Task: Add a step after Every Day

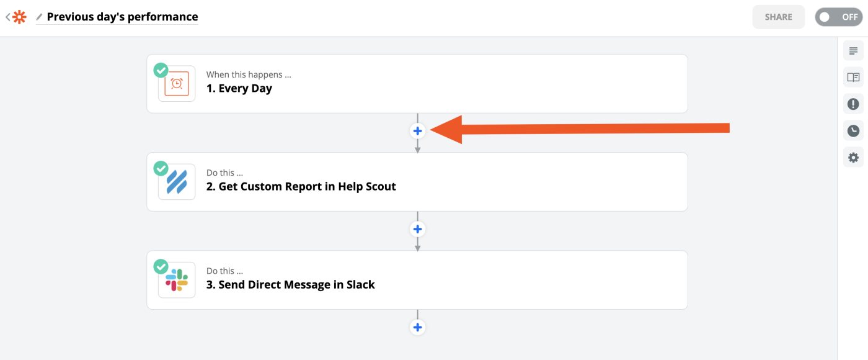Action: pos(417,131)
